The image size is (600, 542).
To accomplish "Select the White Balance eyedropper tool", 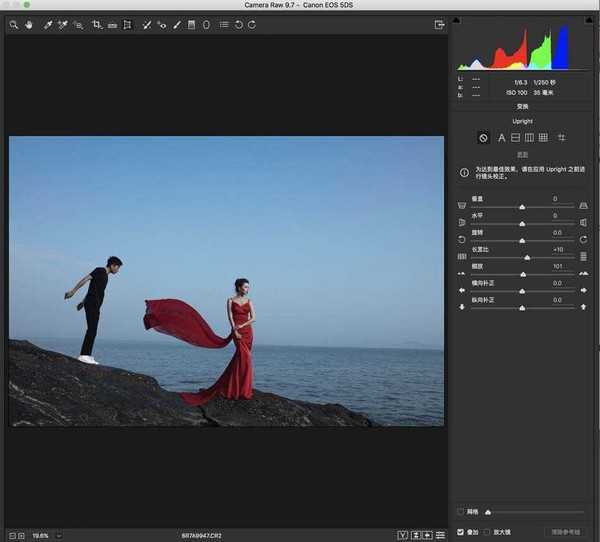I will [47, 24].
